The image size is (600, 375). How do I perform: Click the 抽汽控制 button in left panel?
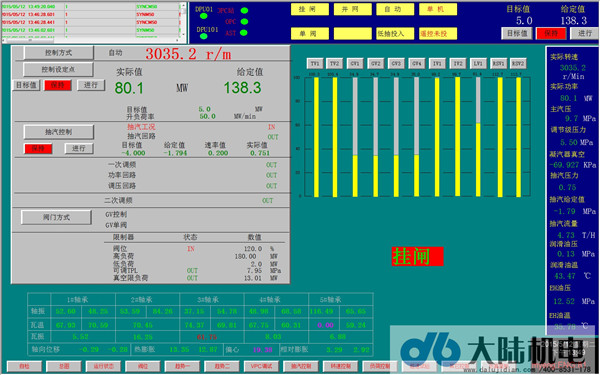59,132
